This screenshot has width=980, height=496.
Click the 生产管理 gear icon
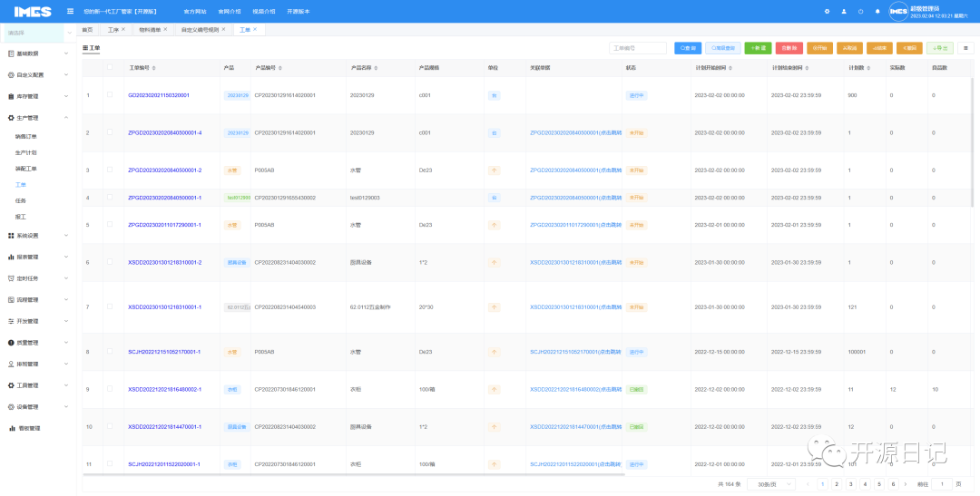click(x=11, y=118)
